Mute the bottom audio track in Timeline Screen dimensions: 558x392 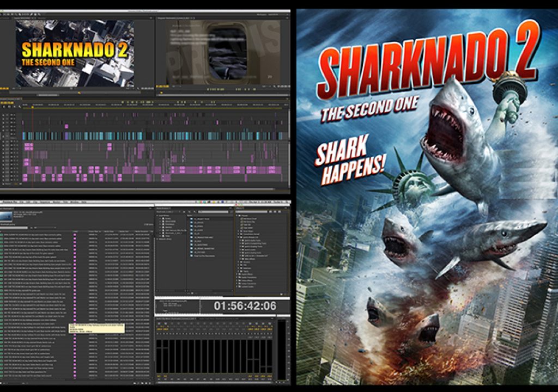pos(14,180)
